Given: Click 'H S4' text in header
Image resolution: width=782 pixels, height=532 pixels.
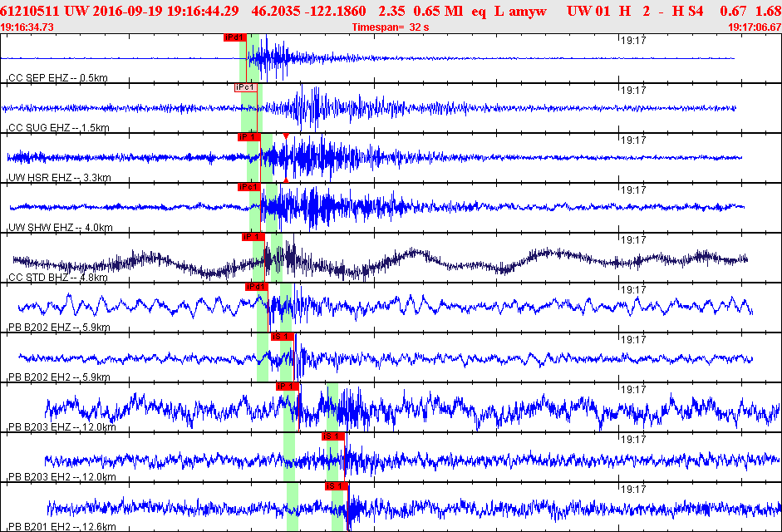Looking at the screenshot, I should tap(688, 11).
